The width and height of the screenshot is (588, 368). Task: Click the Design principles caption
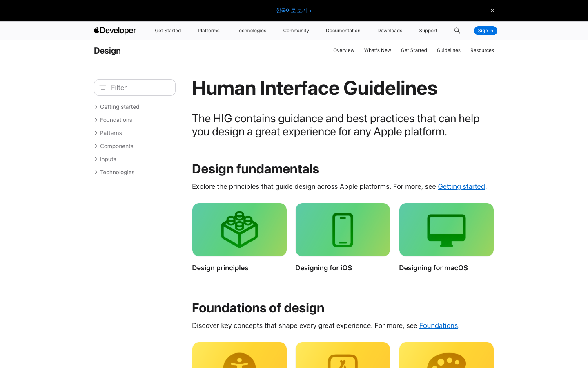click(220, 268)
